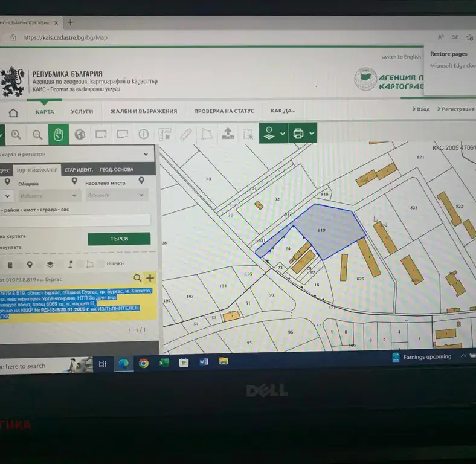Select the highlighted result description text
Screen dimensions: 476x464
click(76, 303)
